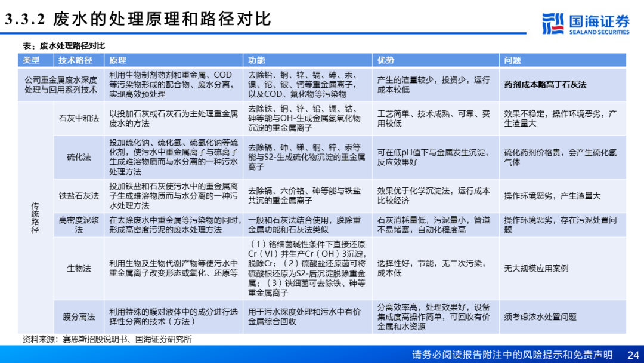Click the 高密度泥浆法 row label
This screenshot has width=644, height=363.
coord(79,225)
